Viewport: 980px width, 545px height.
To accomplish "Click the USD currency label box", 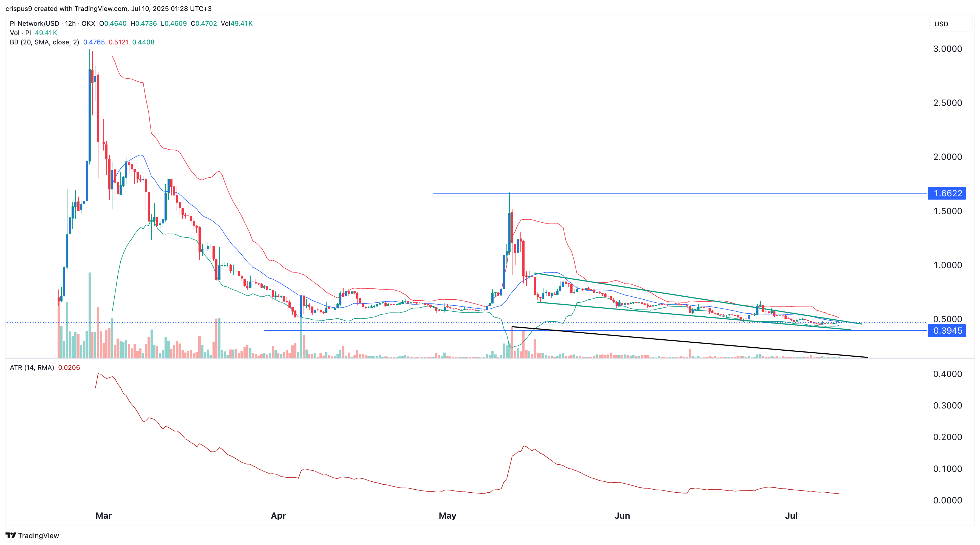I will 951,24.
